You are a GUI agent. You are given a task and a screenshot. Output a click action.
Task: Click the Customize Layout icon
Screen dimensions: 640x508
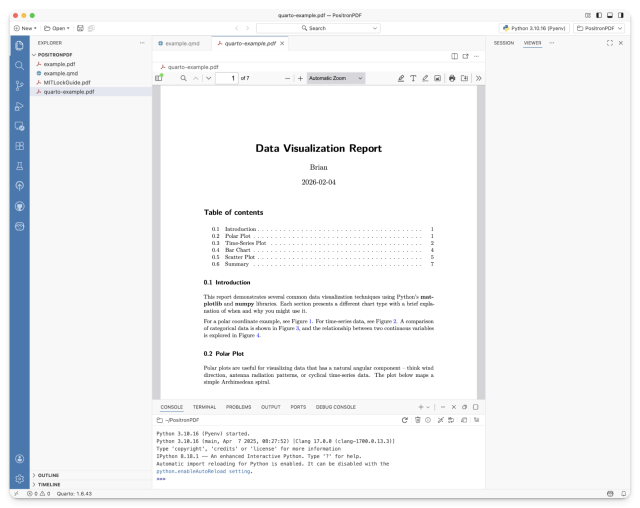point(588,15)
